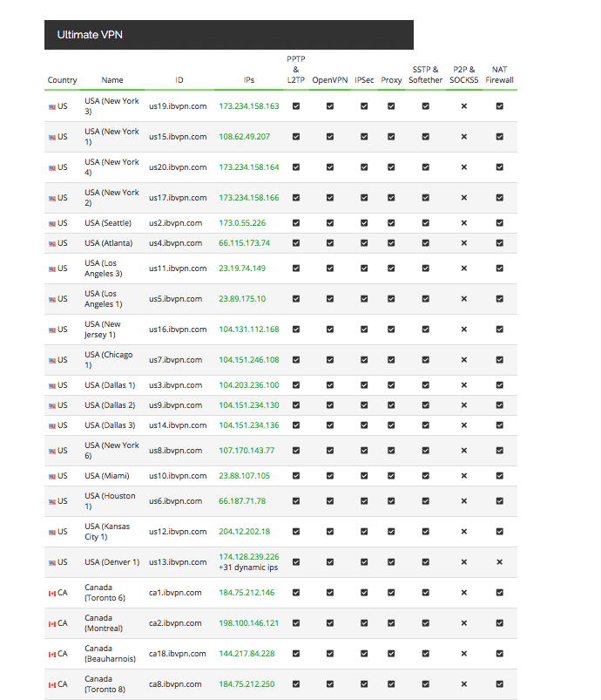Click the US flag icon in USA (Miami) row
Screen dimensions: 601x700
pyautogui.click(x=52, y=477)
